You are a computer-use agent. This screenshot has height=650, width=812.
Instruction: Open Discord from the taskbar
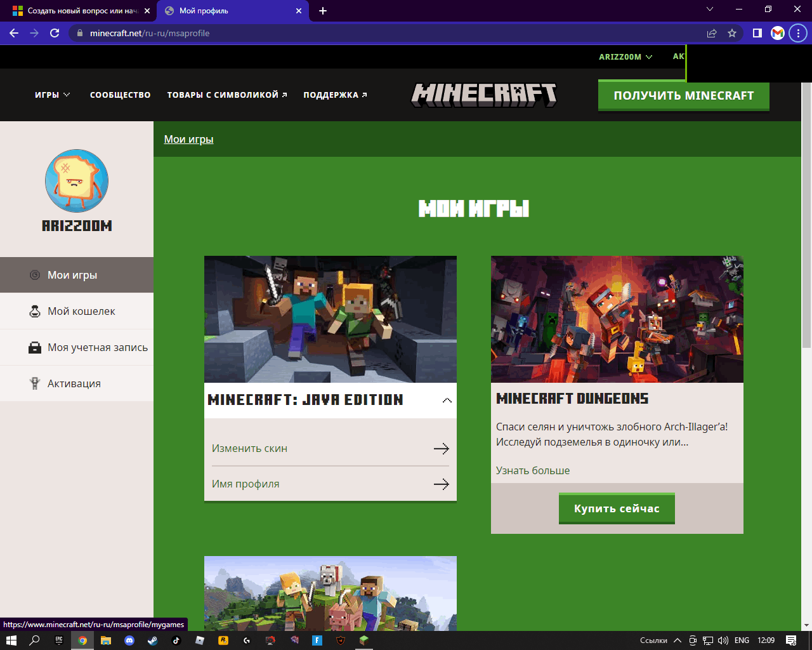(x=129, y=640)
